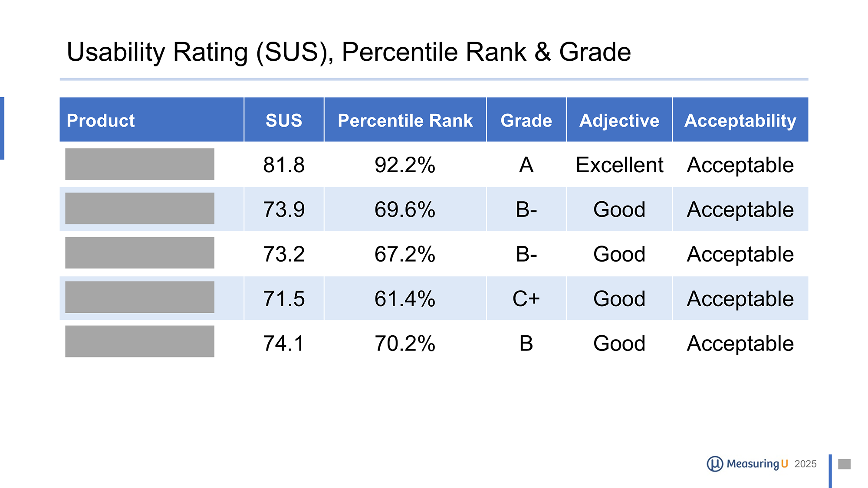868x488 pixels.
Task: Click the gray product box in the 74.1 row
Action: pos(140,341)
